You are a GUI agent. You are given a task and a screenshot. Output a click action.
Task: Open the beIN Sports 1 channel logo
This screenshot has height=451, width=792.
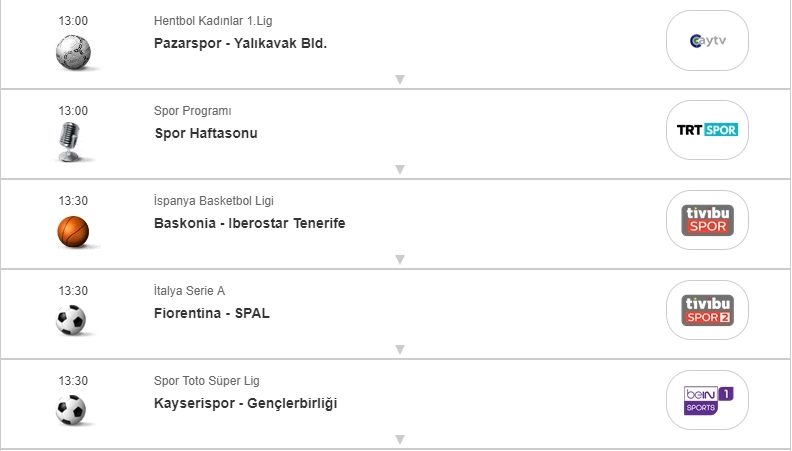point(707,400)
